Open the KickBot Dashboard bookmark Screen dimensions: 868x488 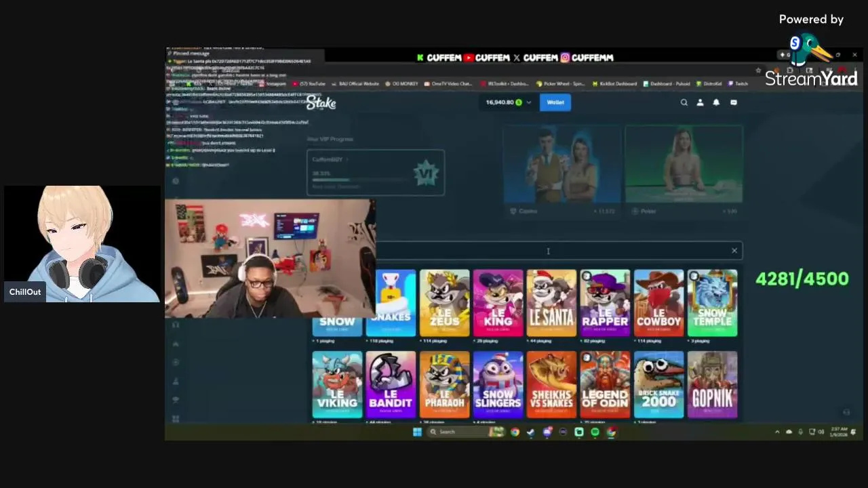tap(614, 84)
